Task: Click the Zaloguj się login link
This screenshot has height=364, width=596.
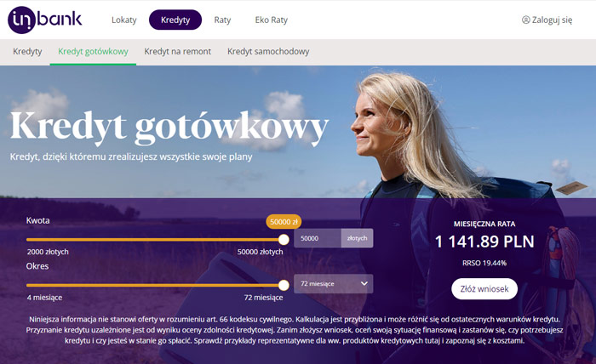Action: [552, 20]
